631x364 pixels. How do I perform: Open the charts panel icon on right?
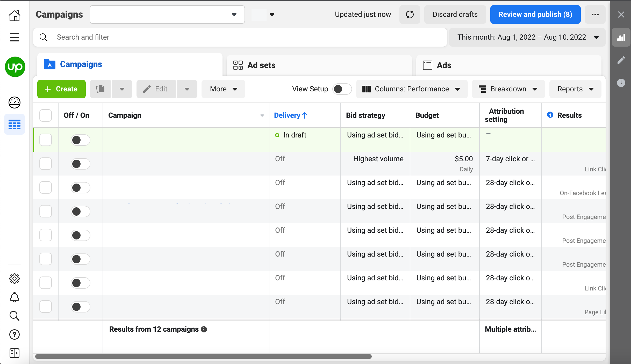click(621, 38)
